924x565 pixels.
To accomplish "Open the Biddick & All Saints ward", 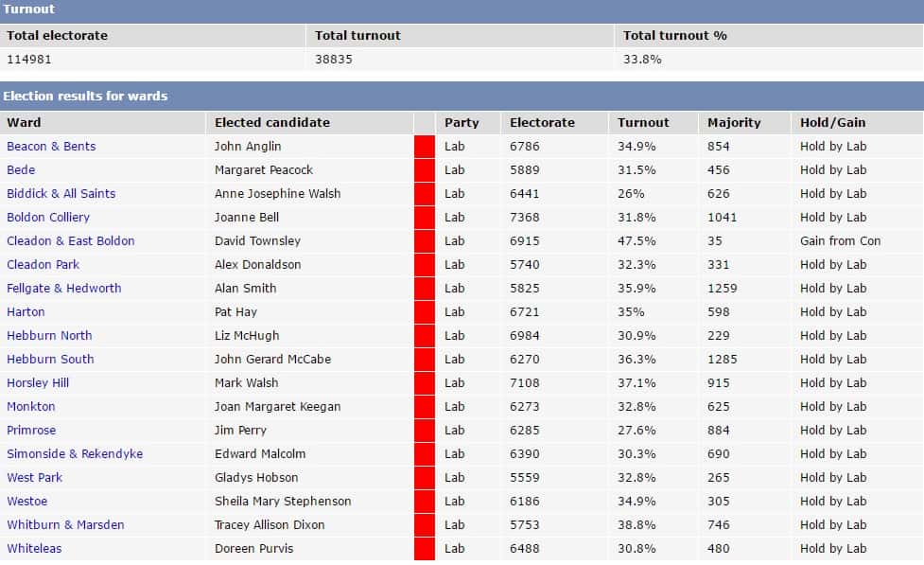I will pos(61,193).
